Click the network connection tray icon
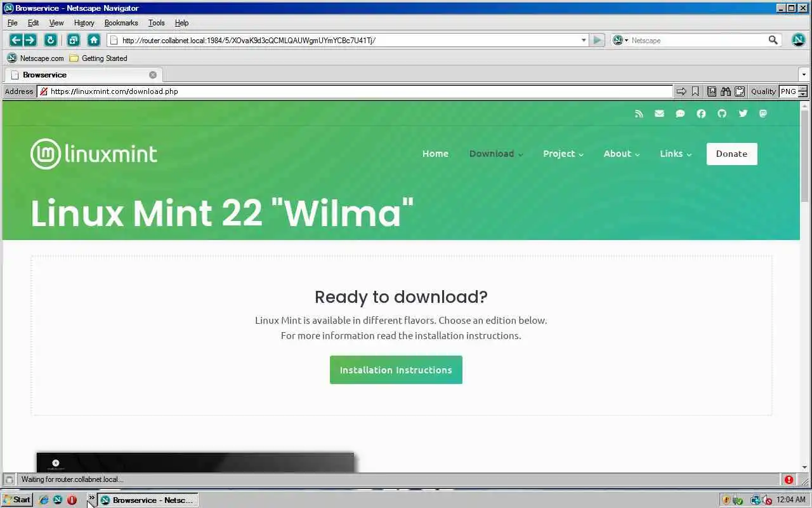This screenshot has width=812, height=508. [x=755, y=500]
